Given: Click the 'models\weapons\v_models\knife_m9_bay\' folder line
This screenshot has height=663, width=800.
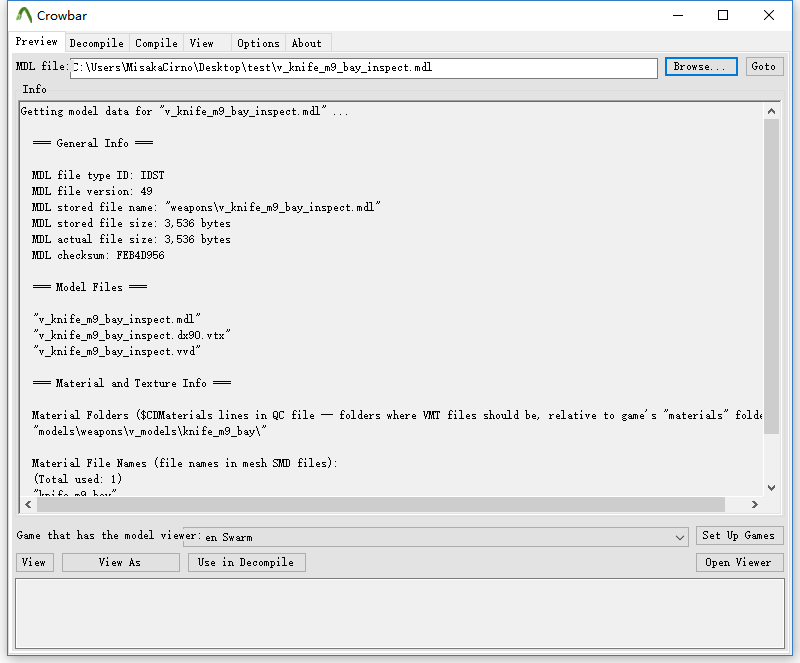Looking at the screenshot, I should 149,431.
